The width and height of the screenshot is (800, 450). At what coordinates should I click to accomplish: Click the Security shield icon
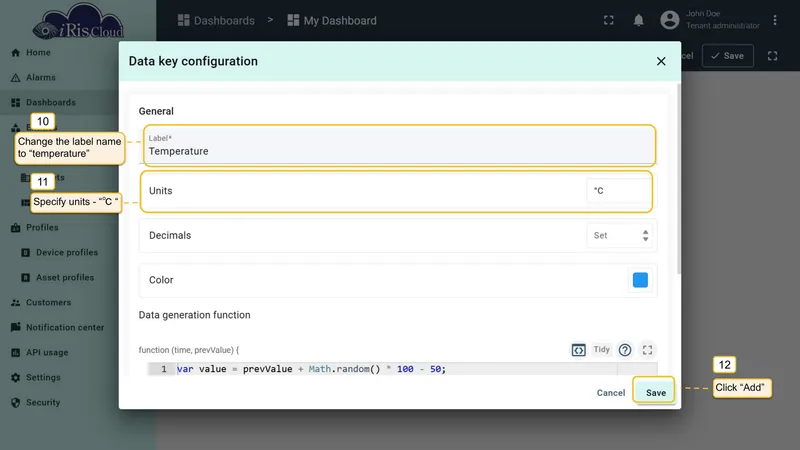click(15, 403)
